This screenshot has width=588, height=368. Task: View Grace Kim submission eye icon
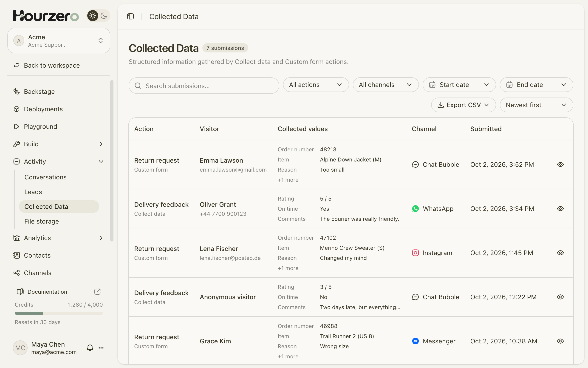(x=560, y=341)
